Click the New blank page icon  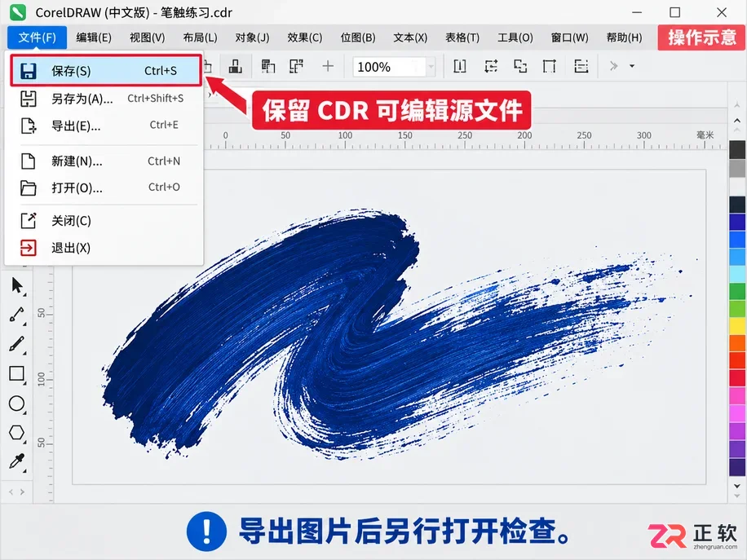(x=28, y=161)
